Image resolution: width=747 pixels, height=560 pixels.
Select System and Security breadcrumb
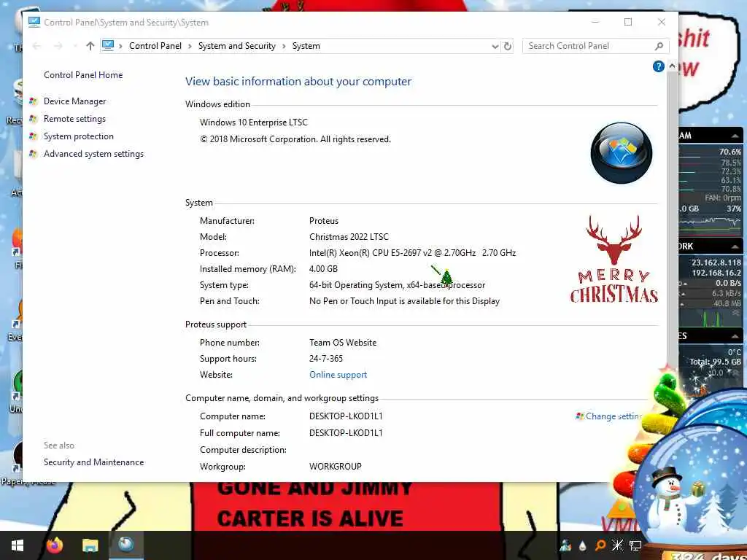tap(237, 46)
